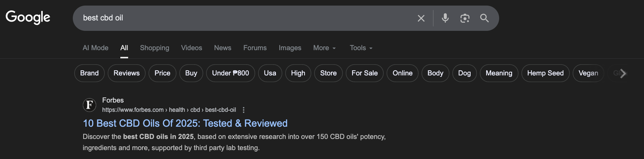
Task: Apply the For Sale filter chip
Action: click(x=365, y=73)
